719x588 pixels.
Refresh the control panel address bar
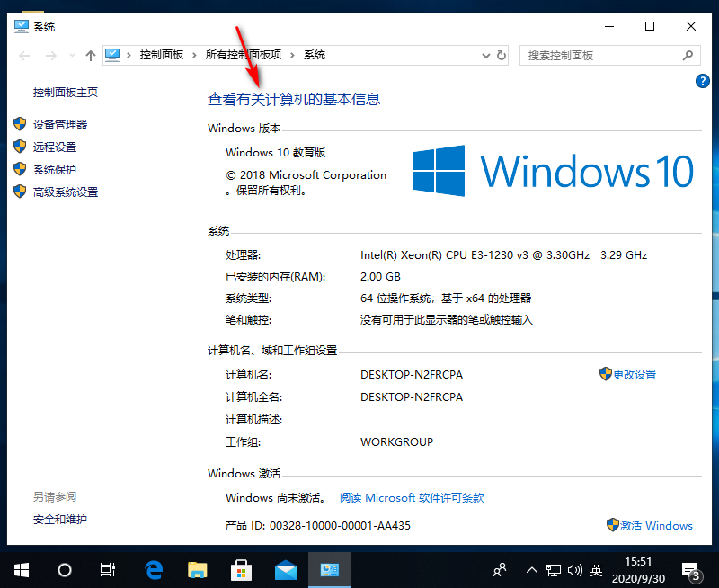[x=502, y=55]
